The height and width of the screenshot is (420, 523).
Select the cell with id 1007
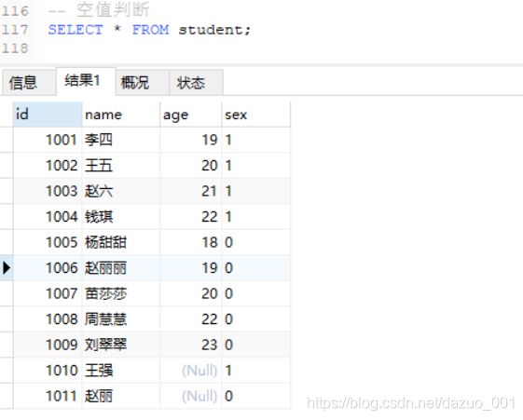[48, 293]
